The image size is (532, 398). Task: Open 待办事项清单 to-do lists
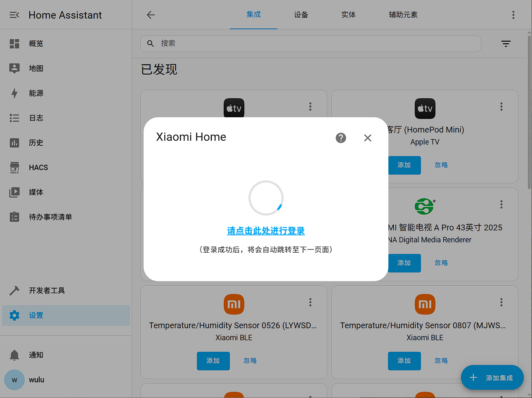pos(66,217)
